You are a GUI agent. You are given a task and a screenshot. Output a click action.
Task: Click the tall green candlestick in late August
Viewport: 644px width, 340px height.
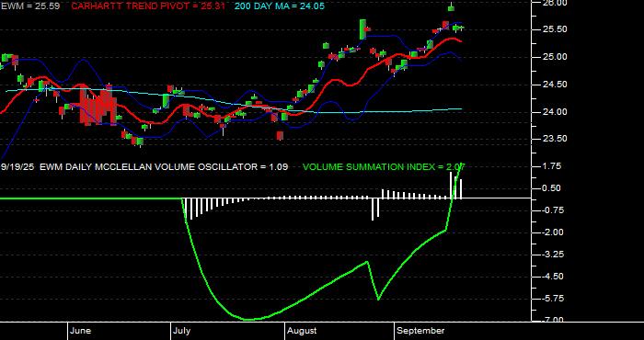362,29
